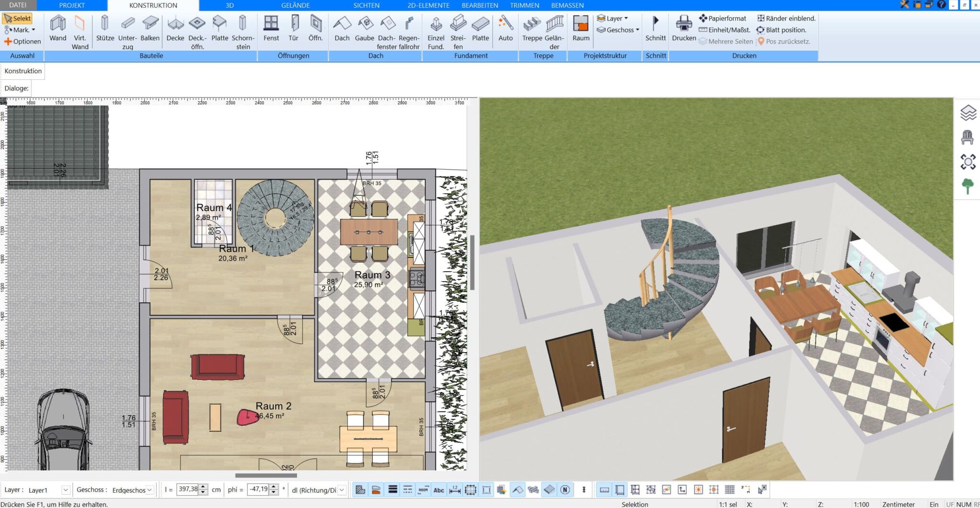The height and width of the screenshot is (508, 980).
Task: Click the Schornstein chimney tool
Action: click(x=243, y=31)
